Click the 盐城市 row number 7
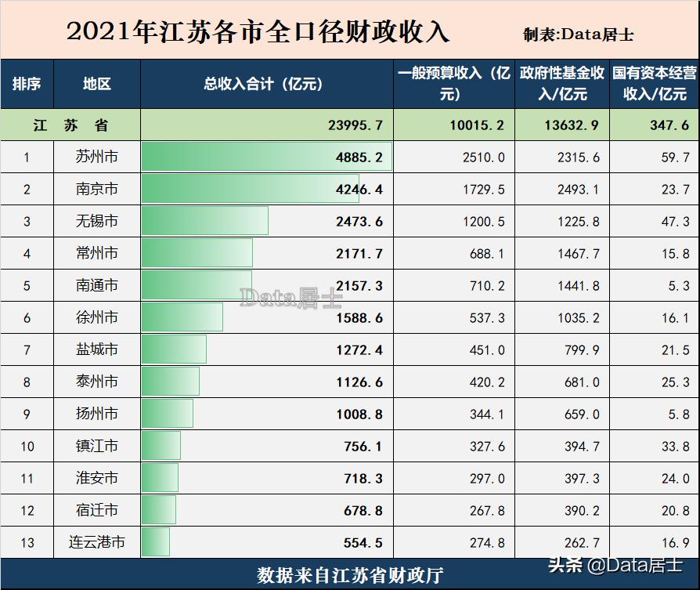This screenshot has height=590, width=700. coord(27,349)
